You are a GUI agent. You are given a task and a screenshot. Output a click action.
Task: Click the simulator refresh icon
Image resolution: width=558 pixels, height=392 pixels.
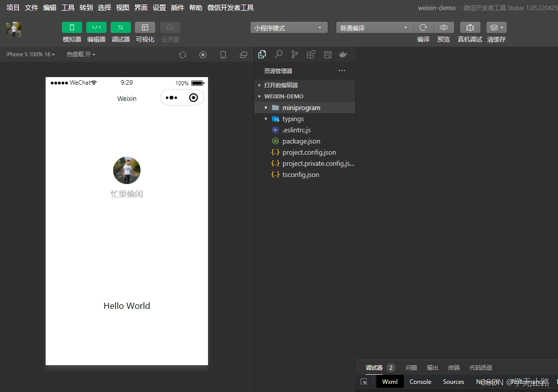pos(183,55)
